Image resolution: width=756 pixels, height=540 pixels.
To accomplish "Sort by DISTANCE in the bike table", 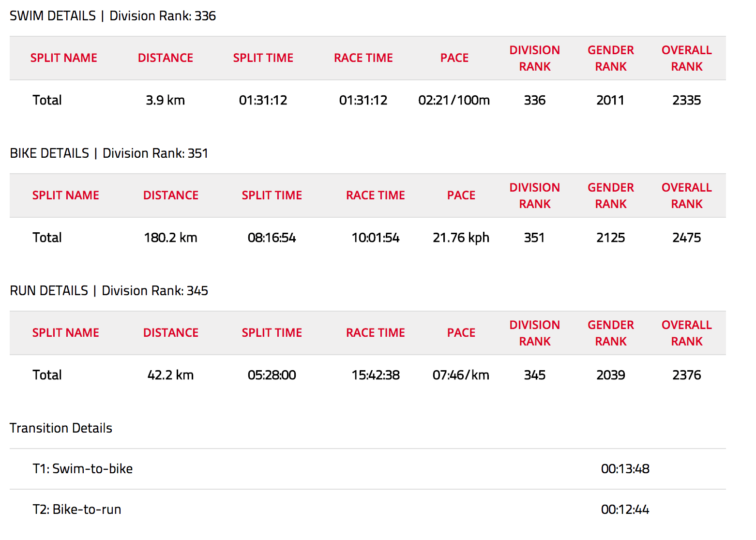I will click(x=170, y=195).
